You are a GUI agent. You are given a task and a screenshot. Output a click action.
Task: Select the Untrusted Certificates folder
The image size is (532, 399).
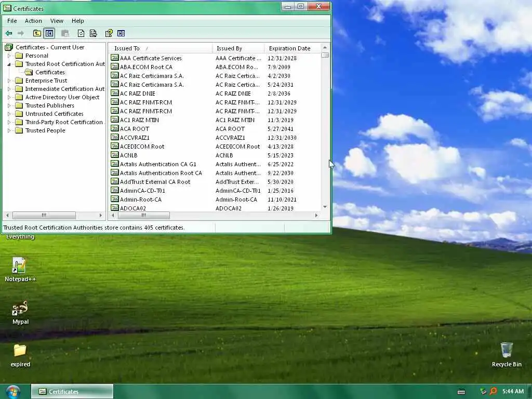[54, 114]
